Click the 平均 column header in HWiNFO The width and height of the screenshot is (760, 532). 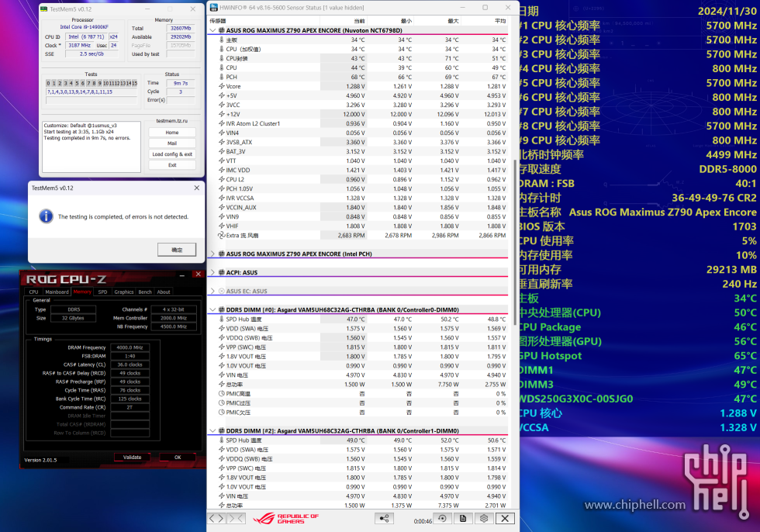pos(500,21)
